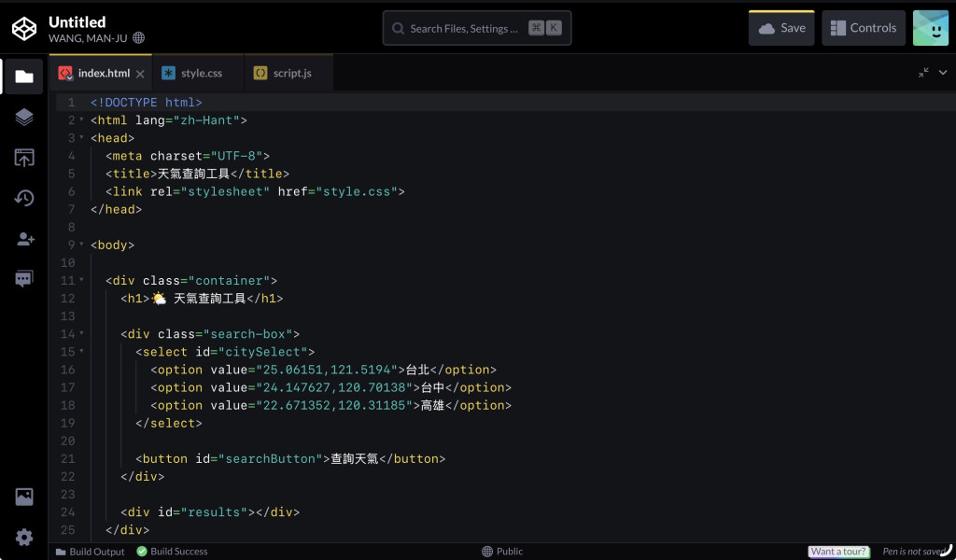Switch to the index.html tab
The image size is (956, 560).
[101, 73]
